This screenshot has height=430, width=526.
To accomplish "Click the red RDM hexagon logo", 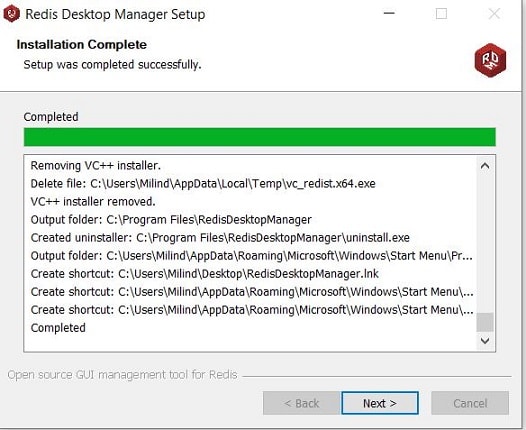I will point(490,60).
